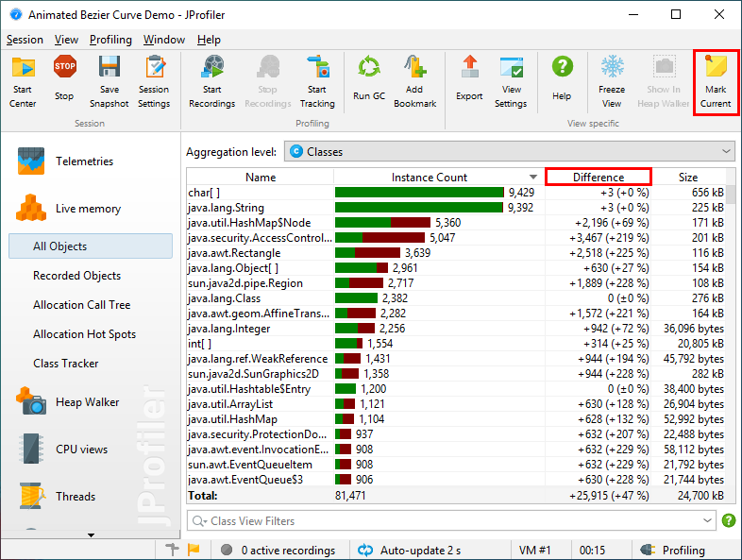Open the Live memory section
This screenshot has width=742, height=560.
pyautogui.click(x=69, y=209)
